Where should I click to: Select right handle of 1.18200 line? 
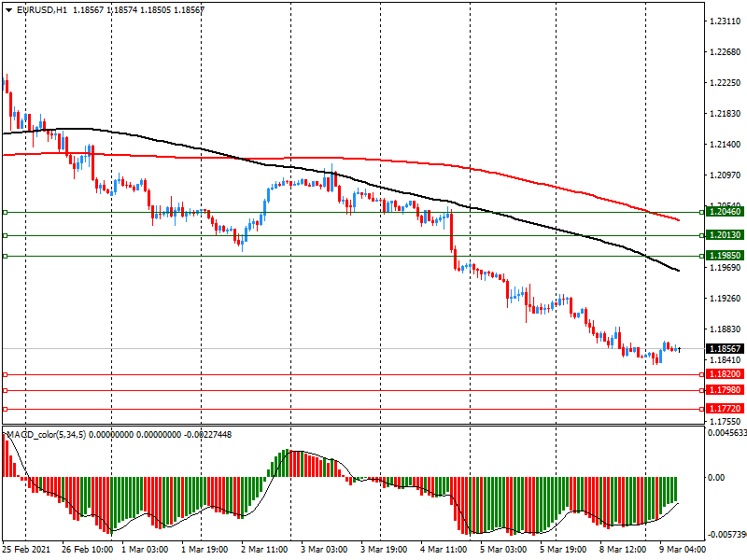point(702,375)
